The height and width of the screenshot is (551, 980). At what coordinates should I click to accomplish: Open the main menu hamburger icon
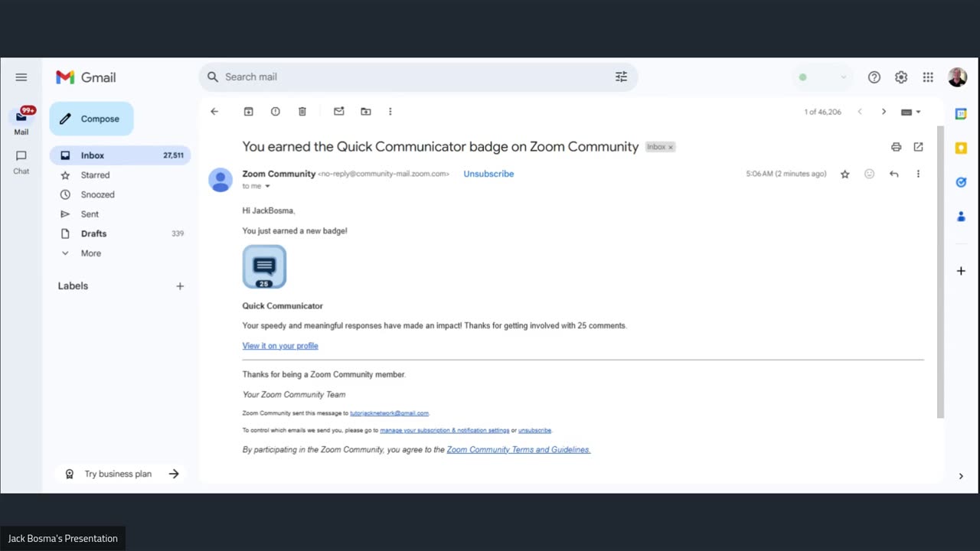coord(21,77)
